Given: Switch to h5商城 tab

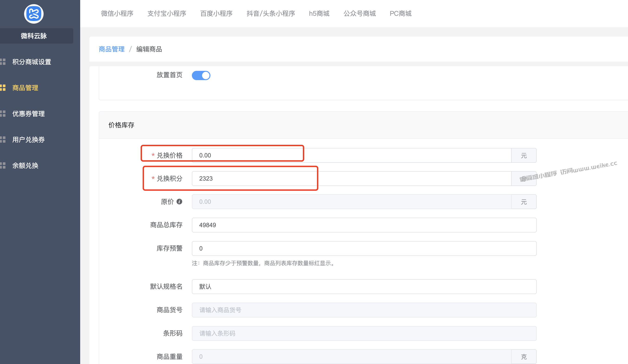Looking at the screenshot, I should [319, 13].
